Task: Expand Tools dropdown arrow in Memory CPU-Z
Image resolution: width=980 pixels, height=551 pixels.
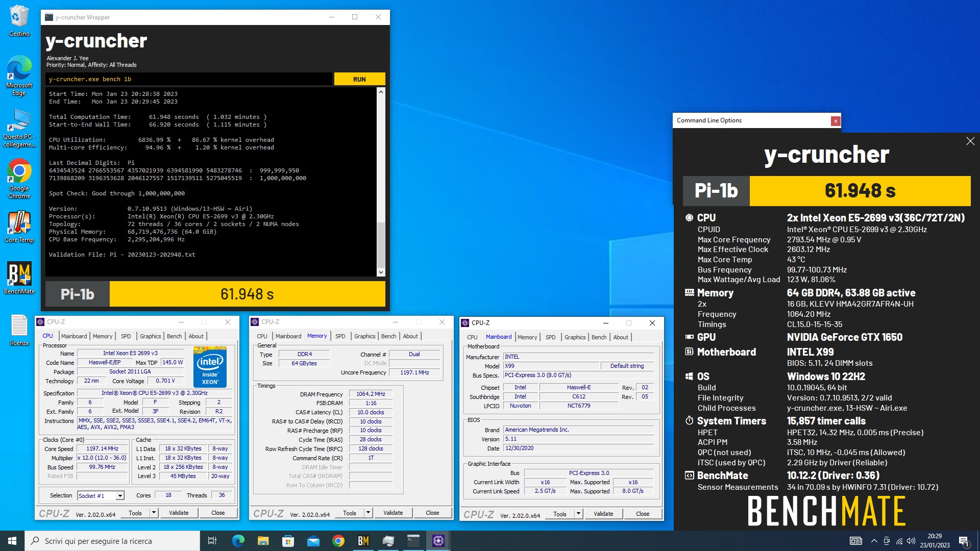Action: coord(368,513)
